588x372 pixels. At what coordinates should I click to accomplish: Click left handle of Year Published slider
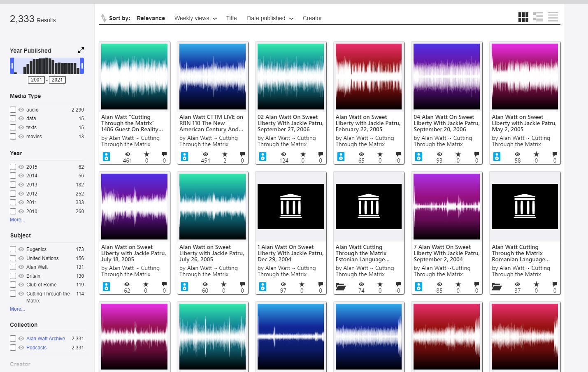[x=12, y=66]
